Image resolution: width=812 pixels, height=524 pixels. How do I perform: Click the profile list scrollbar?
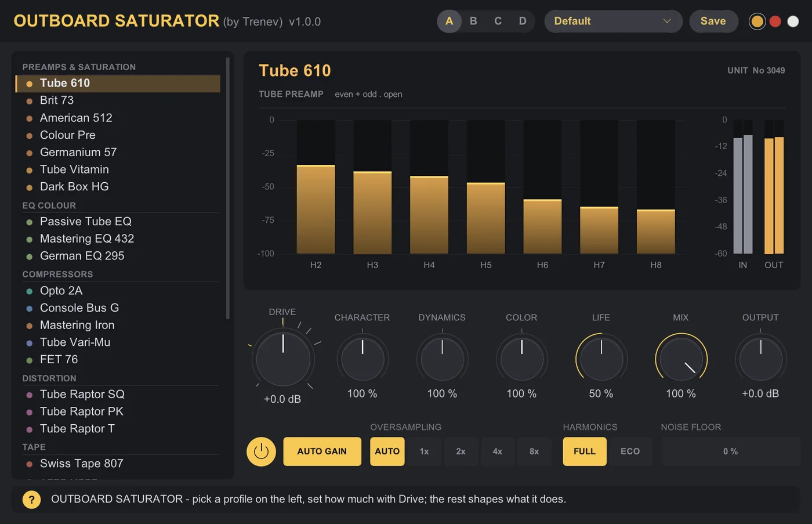[x=228, y=188]
